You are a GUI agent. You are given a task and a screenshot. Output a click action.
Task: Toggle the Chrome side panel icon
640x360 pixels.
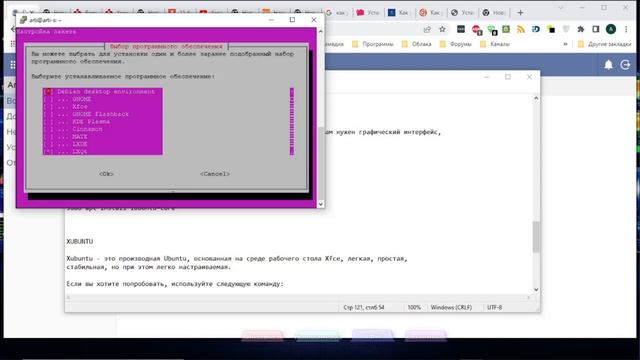596,29
